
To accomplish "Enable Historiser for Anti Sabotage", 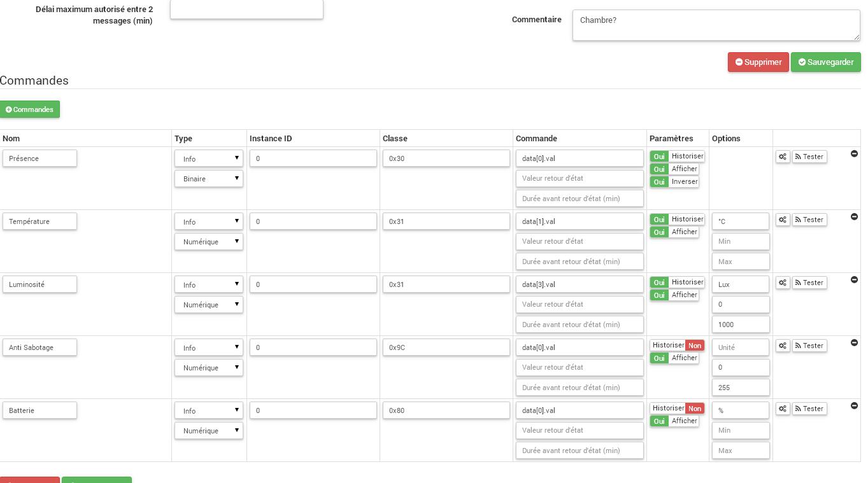I will pos(677,346).
